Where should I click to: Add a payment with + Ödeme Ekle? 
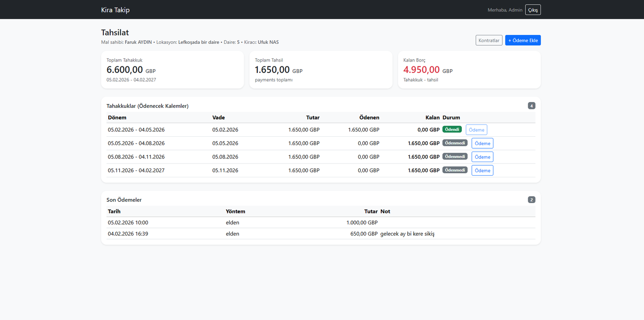point(522,41)
